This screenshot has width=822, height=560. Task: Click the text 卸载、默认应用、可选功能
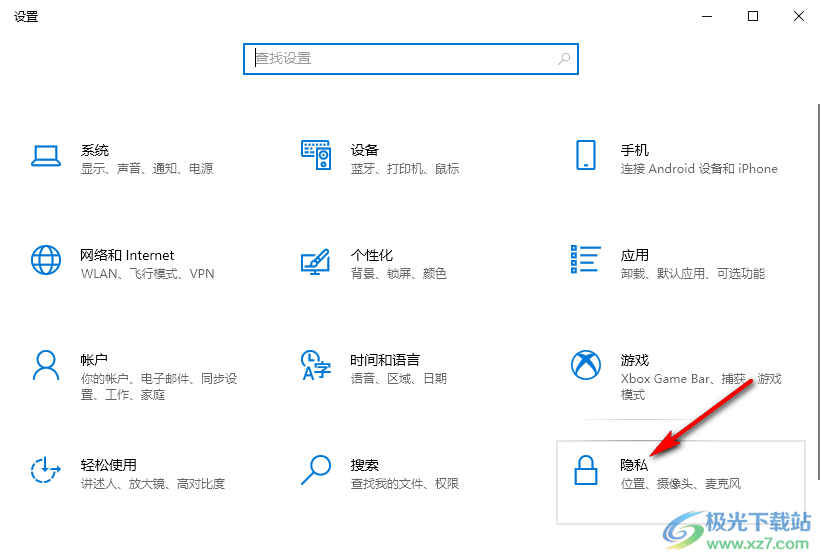click(693, 273)
